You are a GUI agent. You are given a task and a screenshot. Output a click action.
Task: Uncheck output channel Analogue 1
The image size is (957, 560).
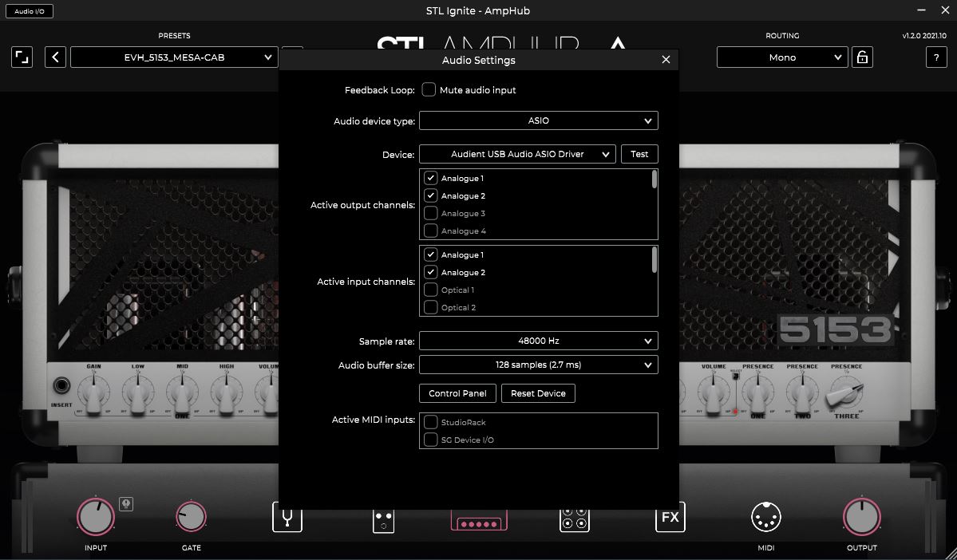coord(430,178)
